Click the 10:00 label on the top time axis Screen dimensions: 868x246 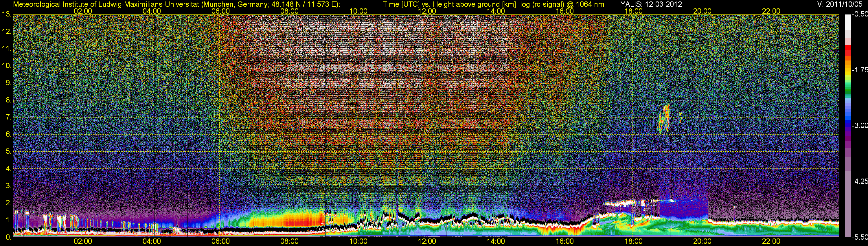point(358,11)
